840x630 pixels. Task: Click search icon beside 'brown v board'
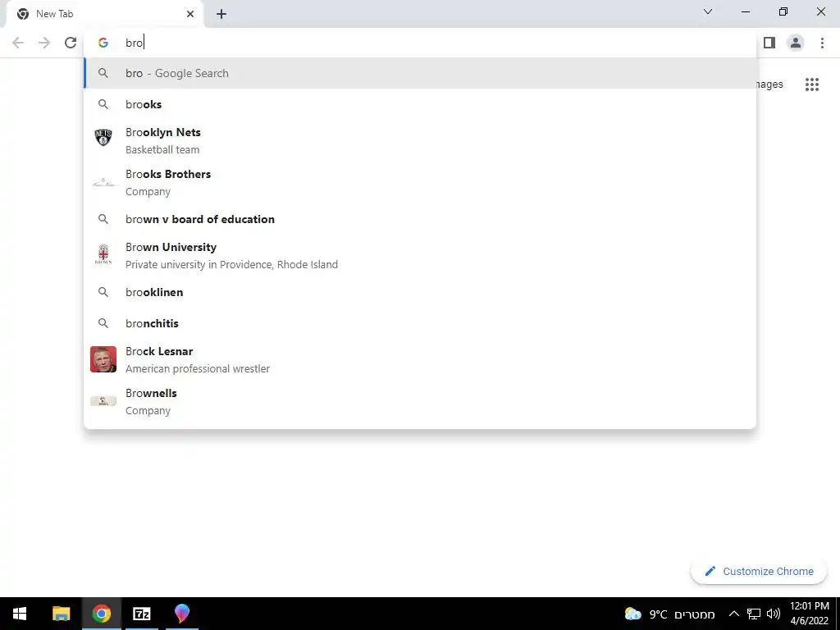point(103,219)
